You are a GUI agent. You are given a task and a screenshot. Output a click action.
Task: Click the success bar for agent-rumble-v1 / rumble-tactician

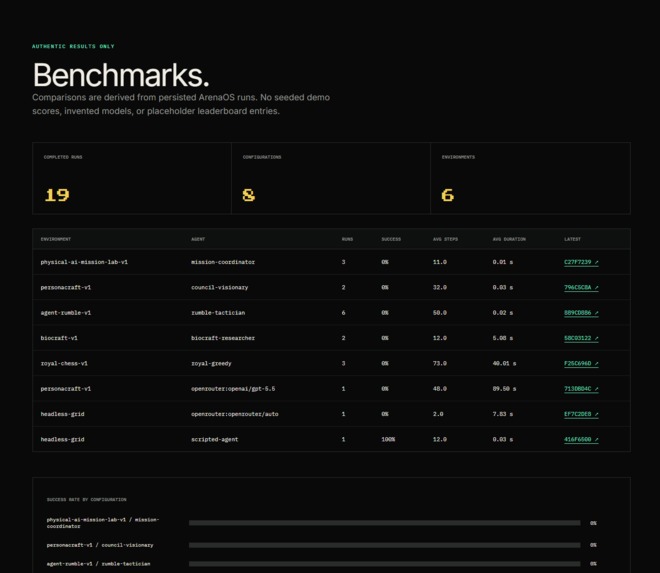pos(384,564)
